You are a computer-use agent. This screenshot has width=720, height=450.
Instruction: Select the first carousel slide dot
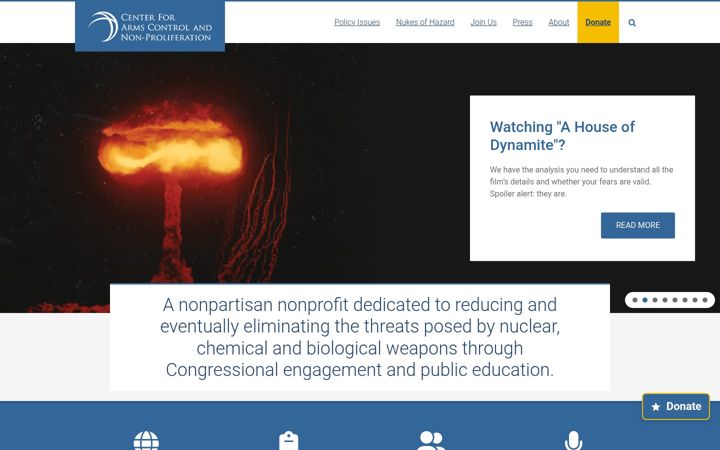coord(635,300)
